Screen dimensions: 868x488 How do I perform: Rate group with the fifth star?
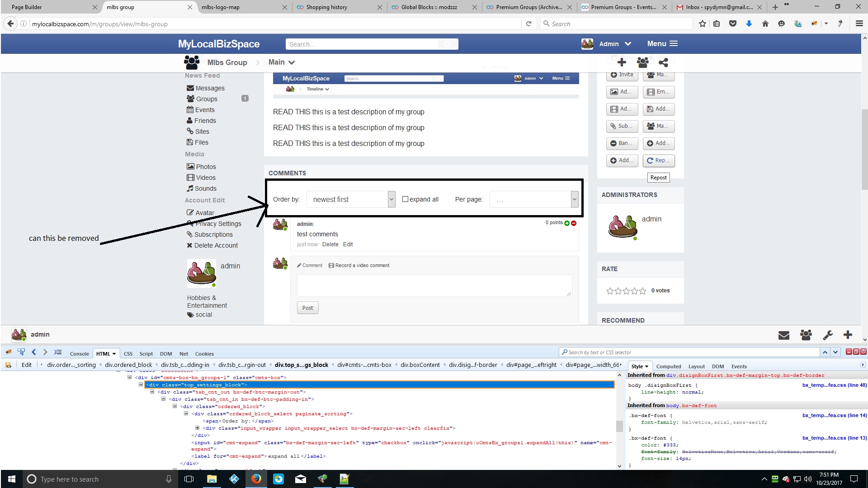(x=642, y=291)
